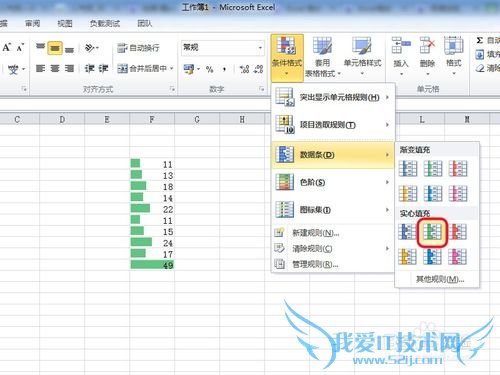Open alignment dialog launcher (对齐方式)
The image size is (500, 375).
(x=172, y=89)
